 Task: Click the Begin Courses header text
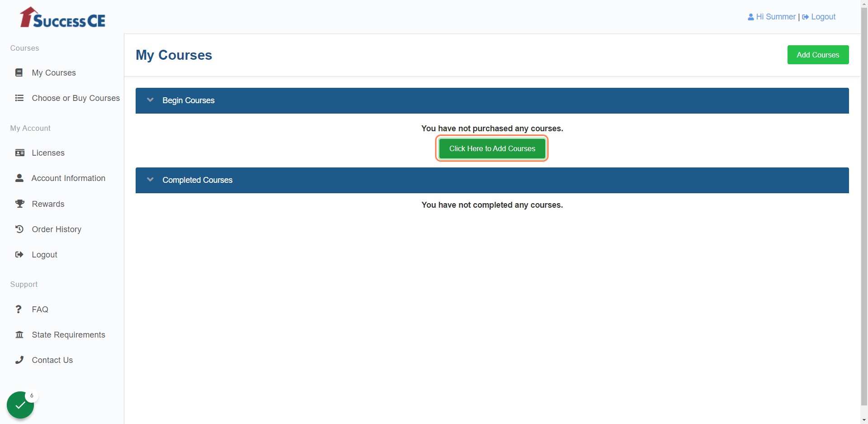pyautogui.click(x=189, y=100)
